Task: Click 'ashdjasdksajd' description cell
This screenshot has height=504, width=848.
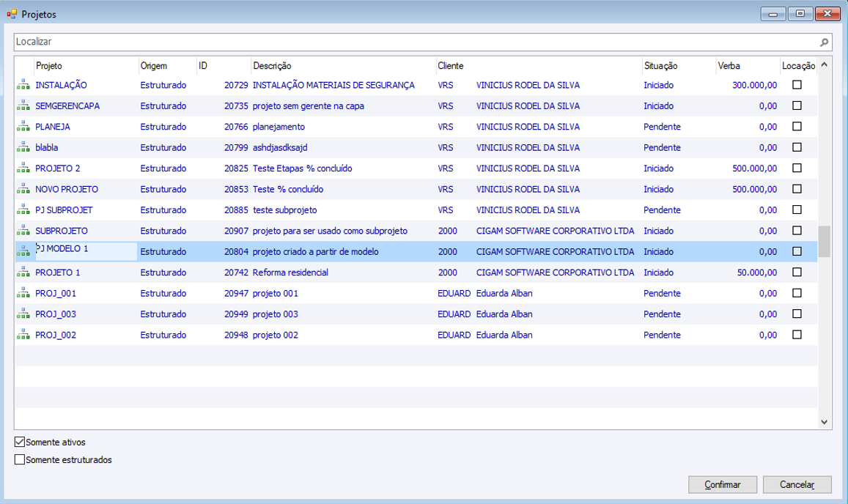Action: (279, 148)
